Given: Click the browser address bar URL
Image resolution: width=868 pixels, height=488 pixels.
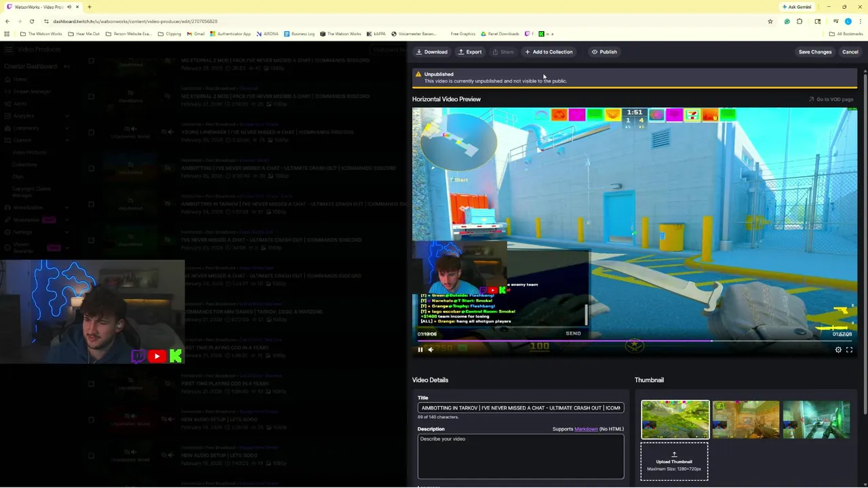Looking at the screenshot, I should pyautogui.click(x=135, y=22).
